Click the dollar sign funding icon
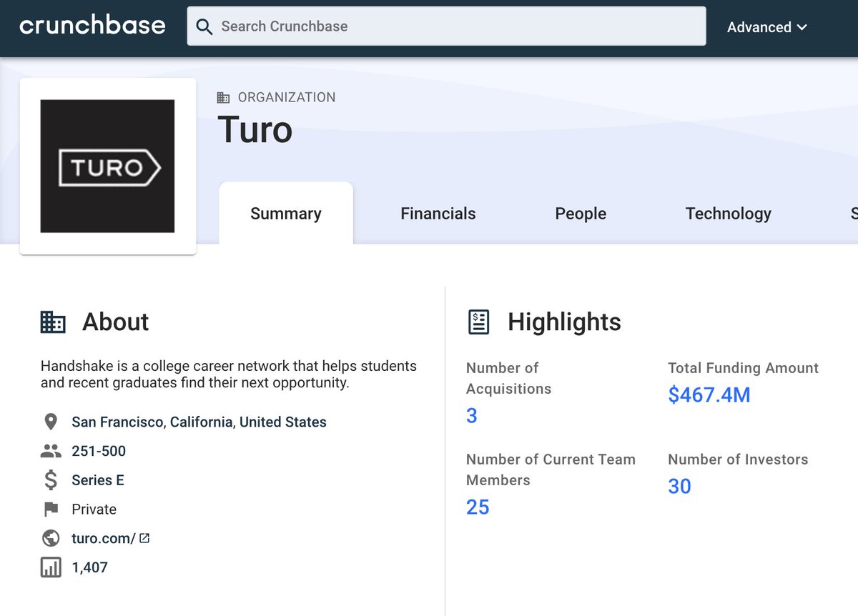The image size is (858, 616). click(x=51, y=480)
